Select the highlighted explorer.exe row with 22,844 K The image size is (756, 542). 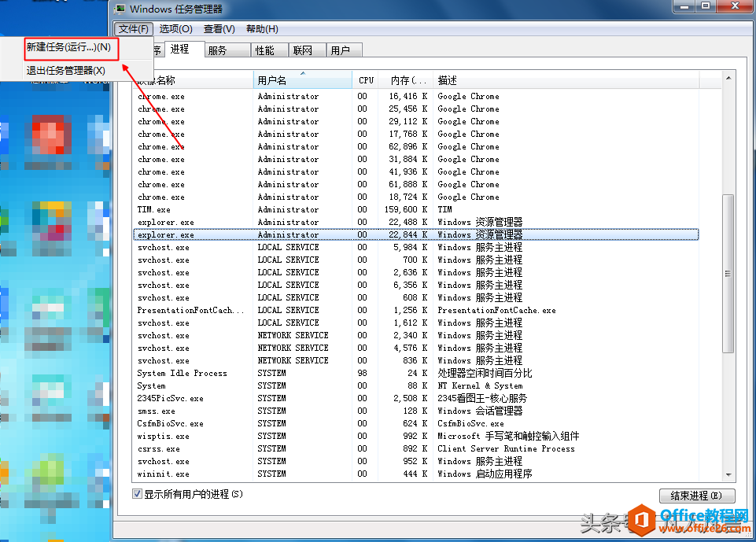[x=415, y=235]
